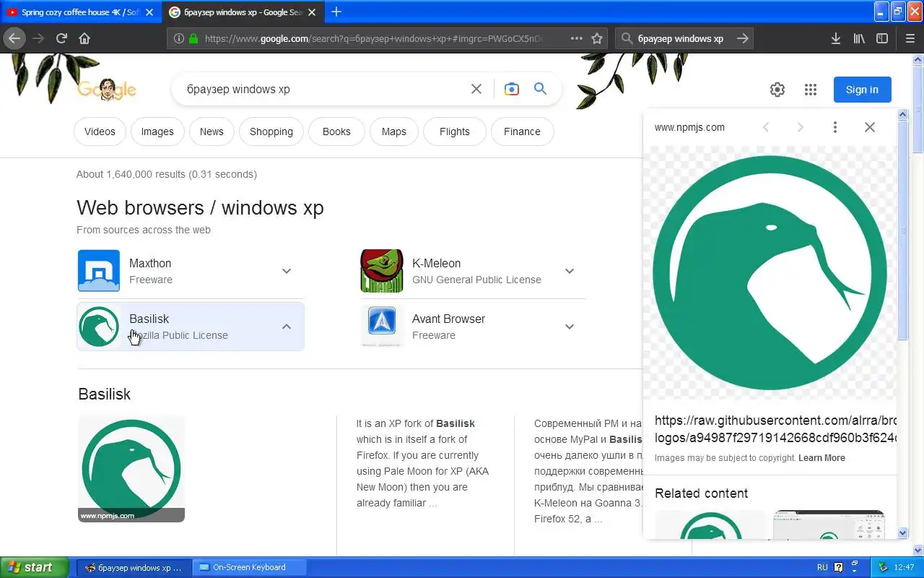Open the library bookshelf icon
Viewport: 924px width, 578px height.
[859, 38]
